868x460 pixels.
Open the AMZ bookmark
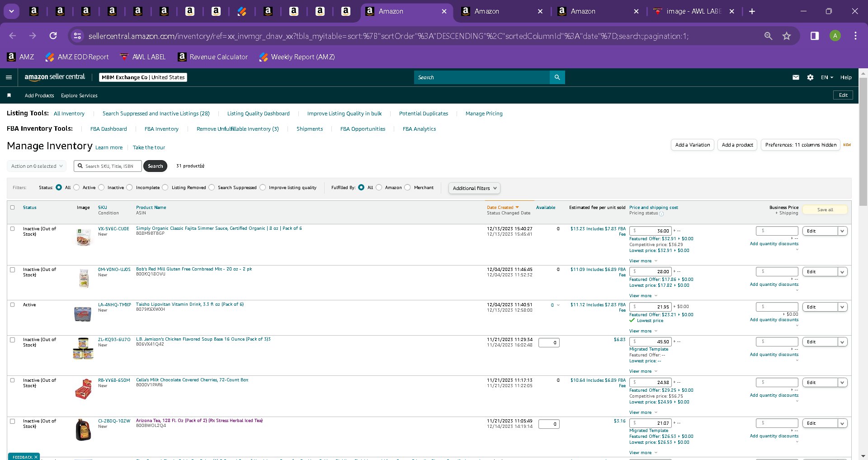point(21,57)
